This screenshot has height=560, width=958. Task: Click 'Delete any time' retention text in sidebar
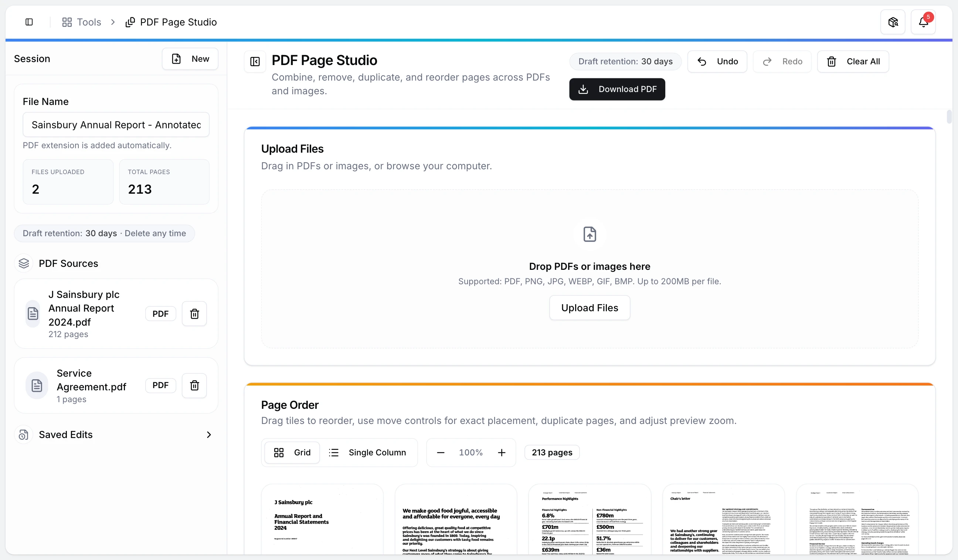coord(155,233)
